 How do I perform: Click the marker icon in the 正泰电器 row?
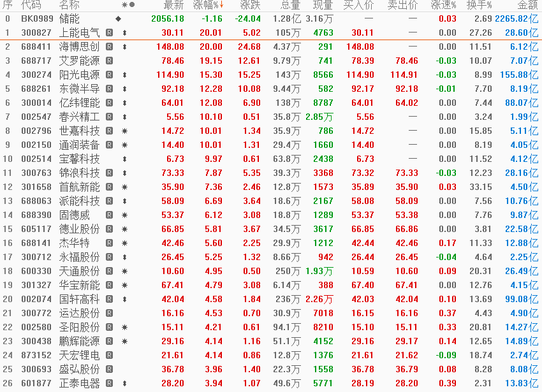tap(125, 383)
